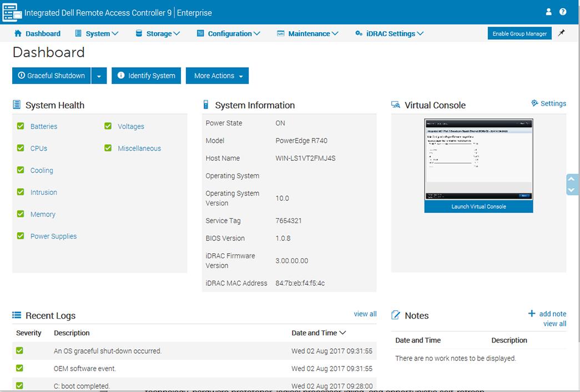Open the Storage menu
Image resolution: width=580 pixels, height=392 pixels.
tap(158, 34)
